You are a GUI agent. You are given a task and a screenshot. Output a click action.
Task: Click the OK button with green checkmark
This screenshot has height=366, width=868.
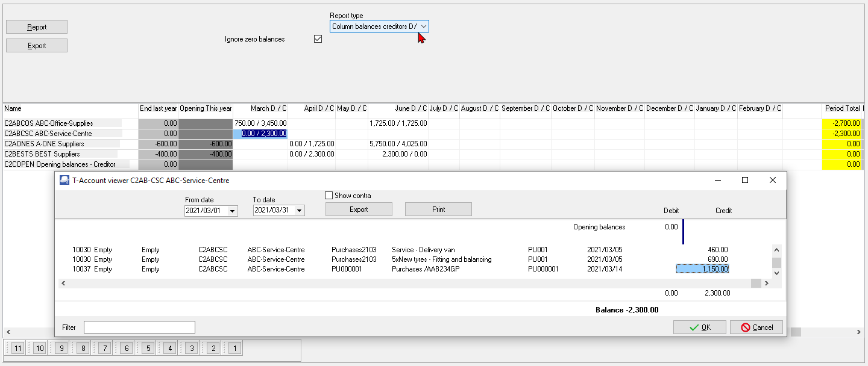(700, 327)
